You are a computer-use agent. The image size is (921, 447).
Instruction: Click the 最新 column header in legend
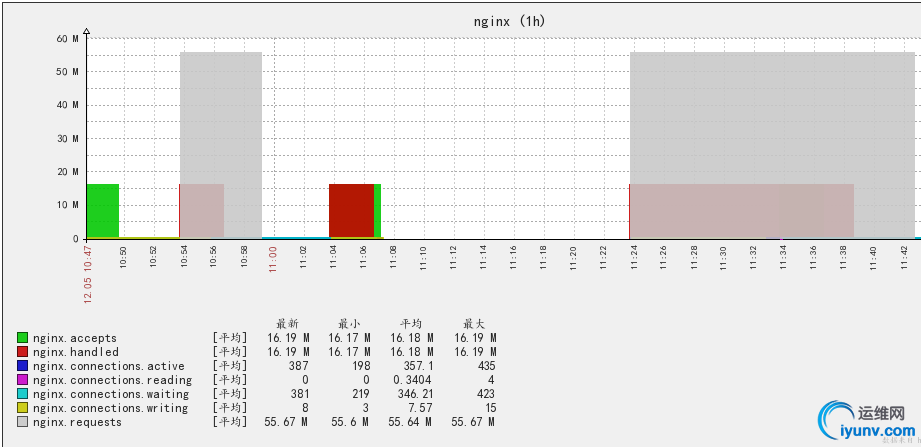tap(287, 324)
